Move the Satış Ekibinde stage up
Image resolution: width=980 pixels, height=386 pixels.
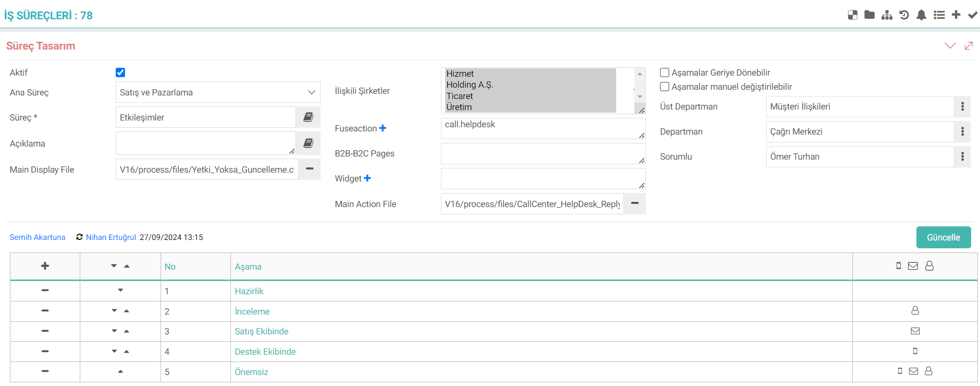(127, 331)
